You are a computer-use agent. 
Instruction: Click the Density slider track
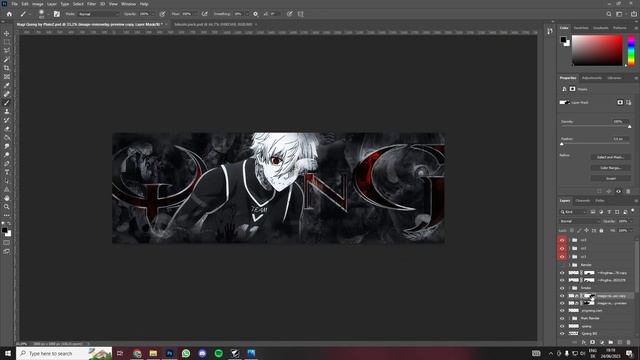pos(595,127)
